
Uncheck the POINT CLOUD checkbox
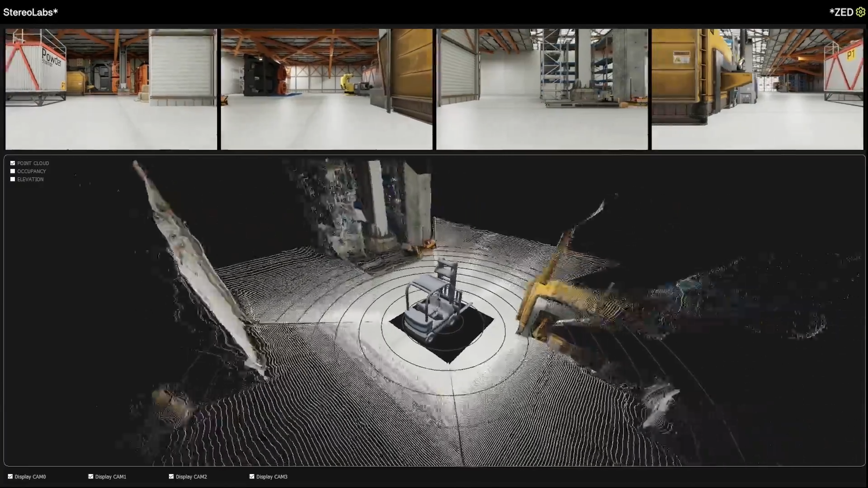tap(13, 163)
